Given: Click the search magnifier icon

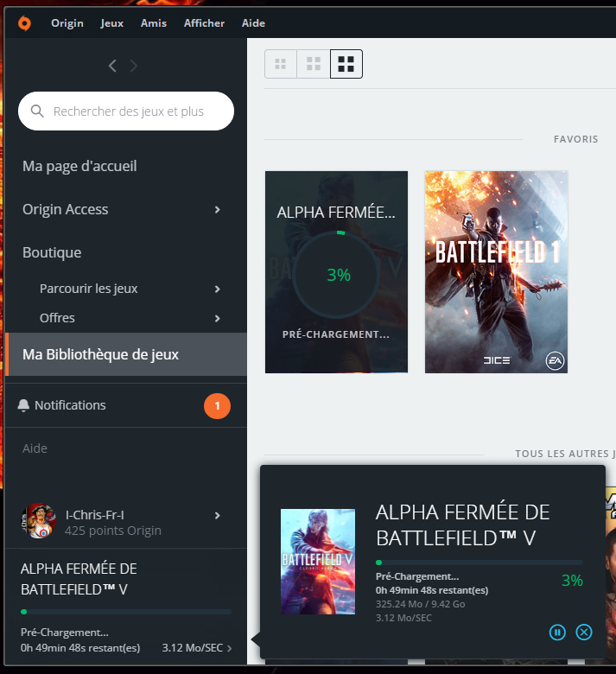Looking at the screenshot, I should pos(37,111).
